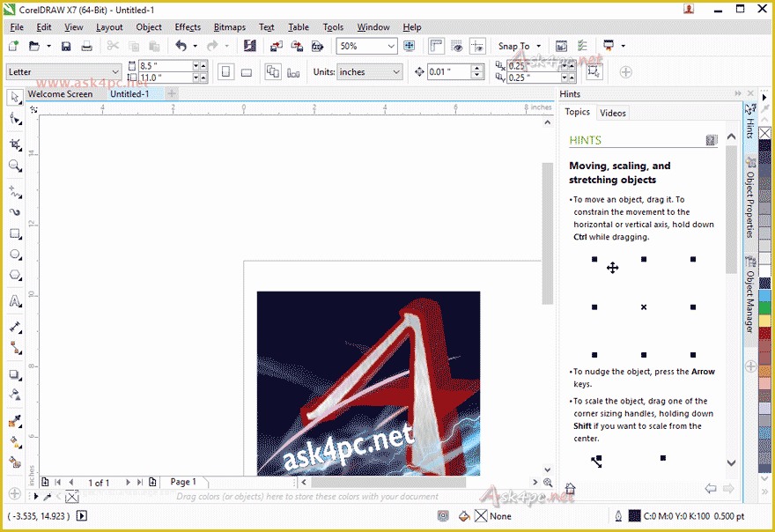Expand the application launcher dropdown arrow
This screenshot has height=532, width=775.
(624, 46)
